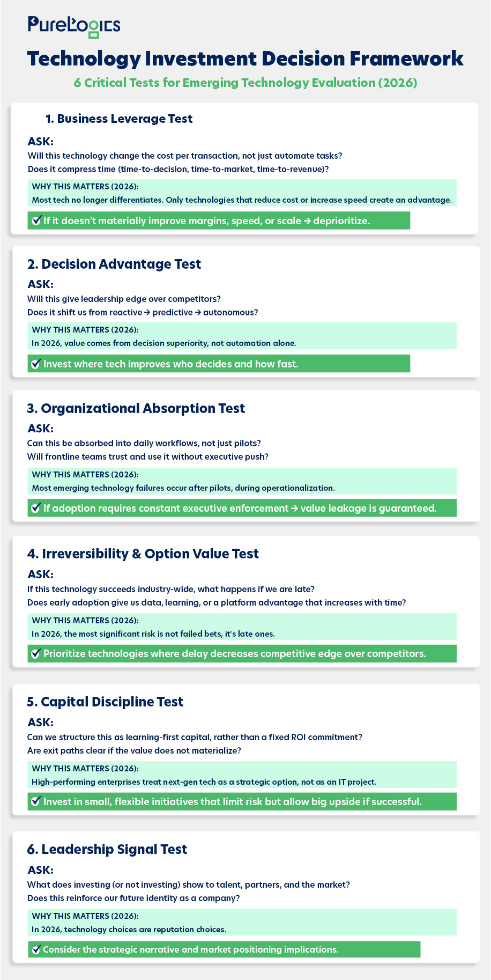Click the green "6 Critical Tests" subtitle

[x=245, y=83]
